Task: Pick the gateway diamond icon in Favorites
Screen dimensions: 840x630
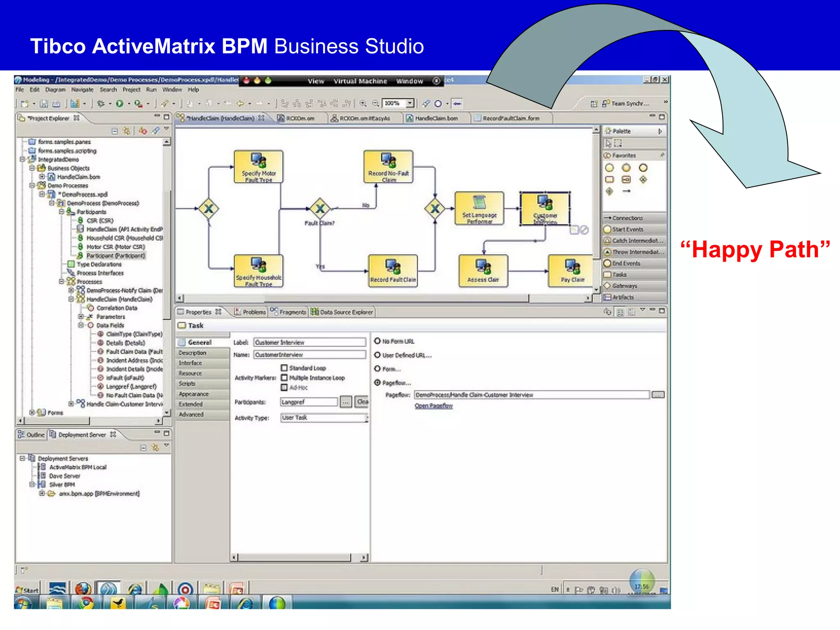Action: point(643,180)
